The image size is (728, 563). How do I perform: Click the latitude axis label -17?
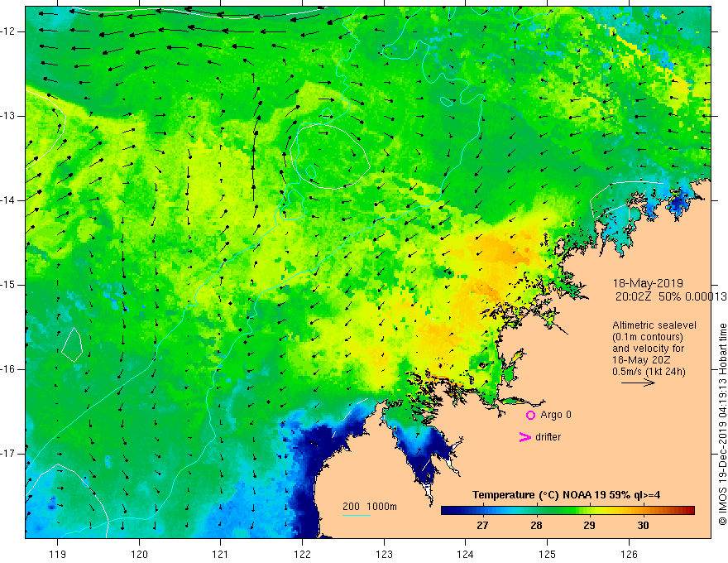coord(8,454)
